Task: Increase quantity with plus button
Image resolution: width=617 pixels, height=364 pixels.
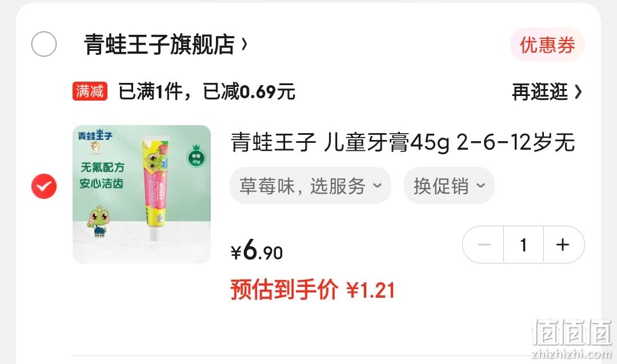Action: [563, 245]
